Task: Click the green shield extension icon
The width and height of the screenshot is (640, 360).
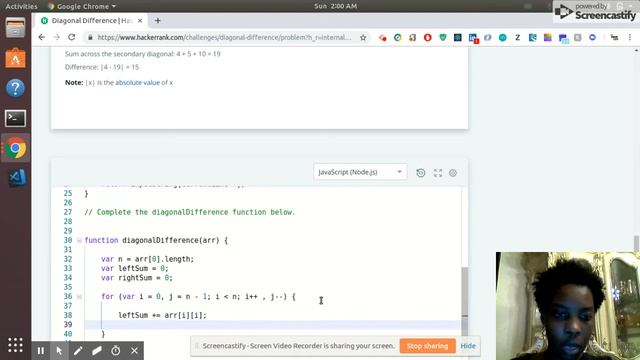Action: [442, 38]
